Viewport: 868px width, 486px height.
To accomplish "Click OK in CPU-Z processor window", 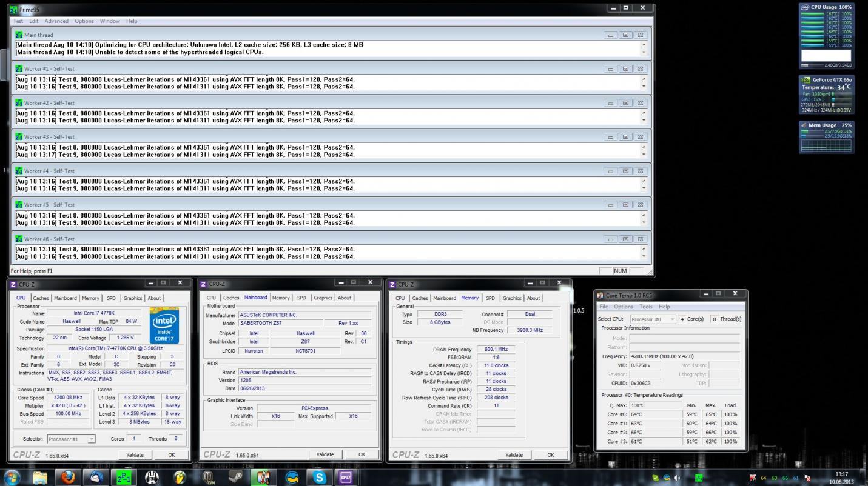I will (172, 454).
